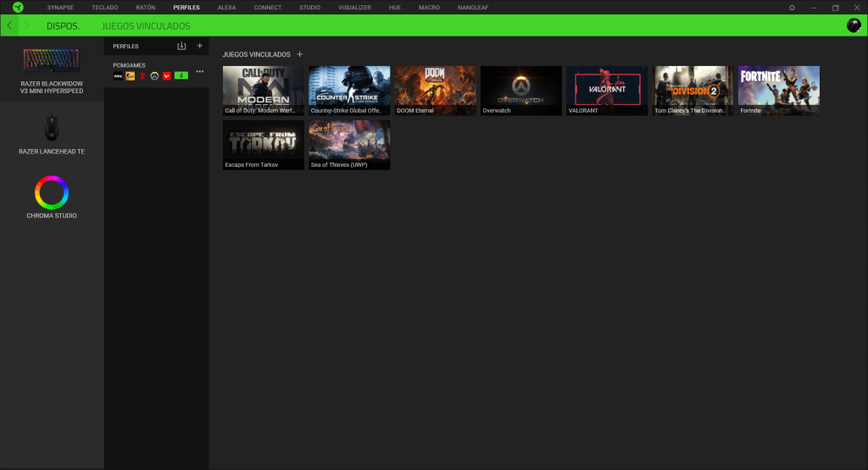This screenshot has width=868, height=470.
Task: Go back with the left arrow
Action: (9, 25)
